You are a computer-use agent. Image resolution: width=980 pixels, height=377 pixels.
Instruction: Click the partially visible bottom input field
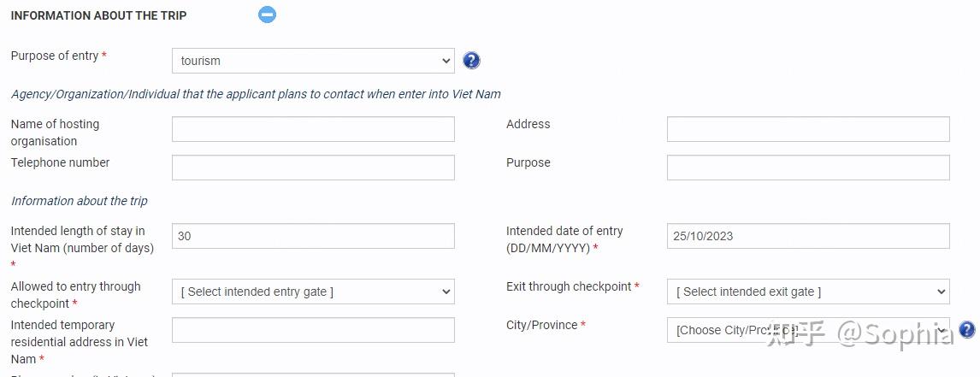click(x=313, y=375)
